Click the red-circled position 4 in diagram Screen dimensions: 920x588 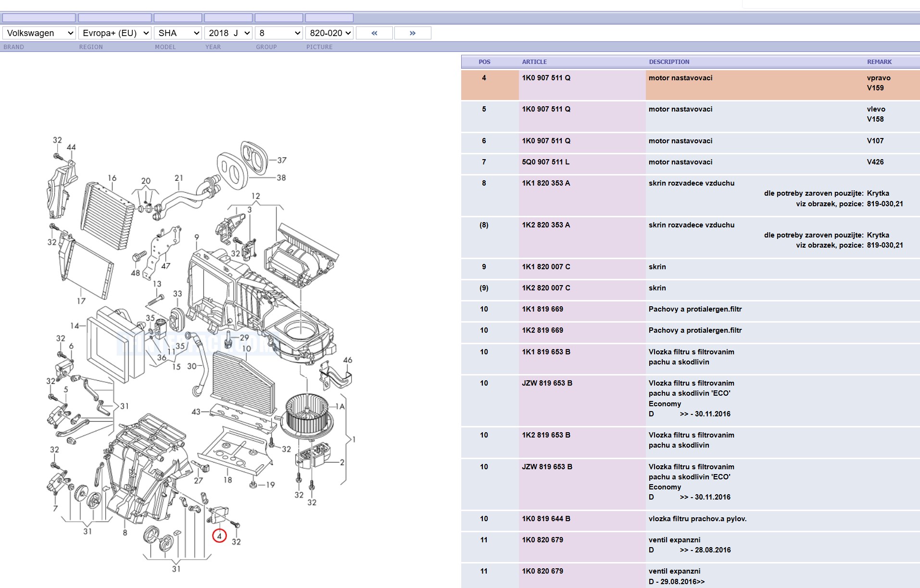point(219,536)
